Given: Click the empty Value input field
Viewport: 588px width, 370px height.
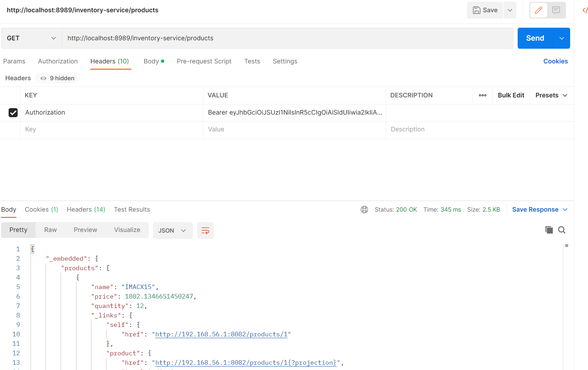Looking at the screenshot, I should pos(294,129).
